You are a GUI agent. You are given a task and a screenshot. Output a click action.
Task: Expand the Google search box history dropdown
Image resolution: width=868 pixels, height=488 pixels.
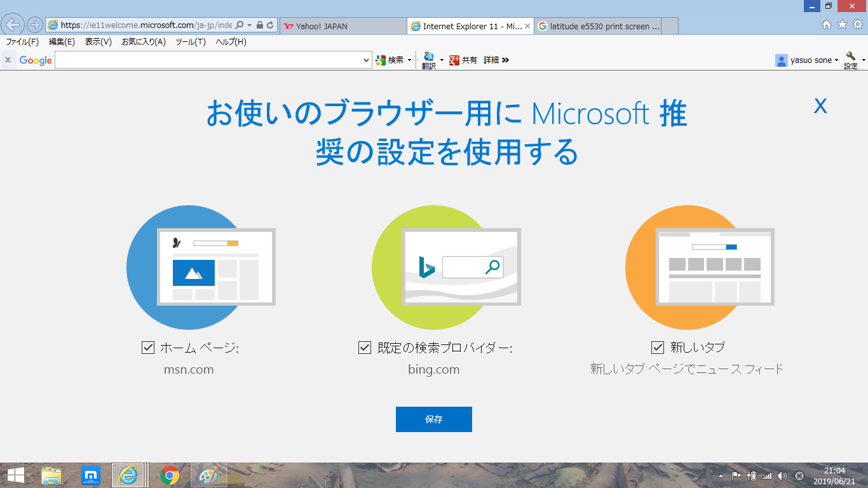366,60
